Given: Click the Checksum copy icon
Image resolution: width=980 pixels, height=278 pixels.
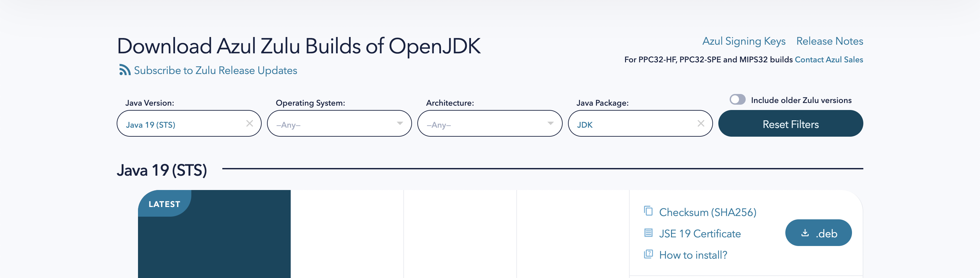Looking at the screenshot, I should pos(648,211).
